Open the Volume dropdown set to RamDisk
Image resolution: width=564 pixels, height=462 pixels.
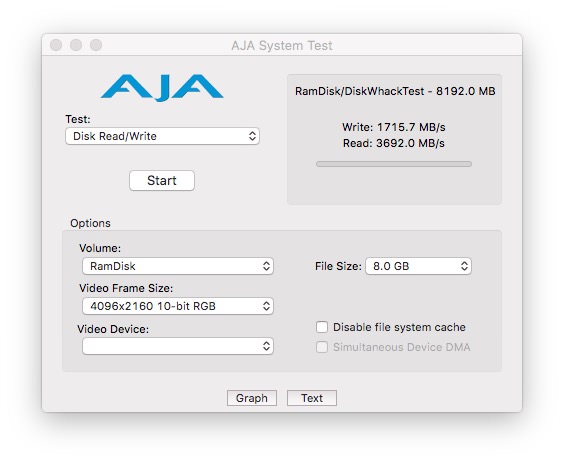178,266
